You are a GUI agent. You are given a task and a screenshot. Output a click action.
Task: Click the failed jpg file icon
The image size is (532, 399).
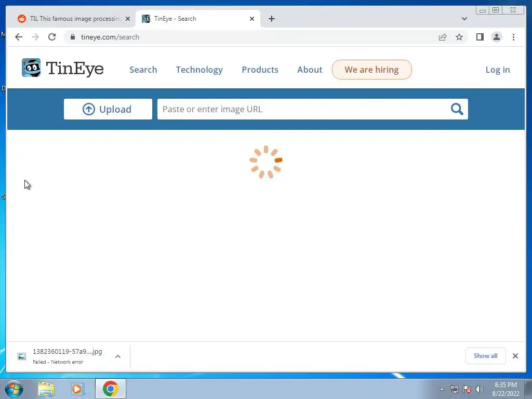22,356
